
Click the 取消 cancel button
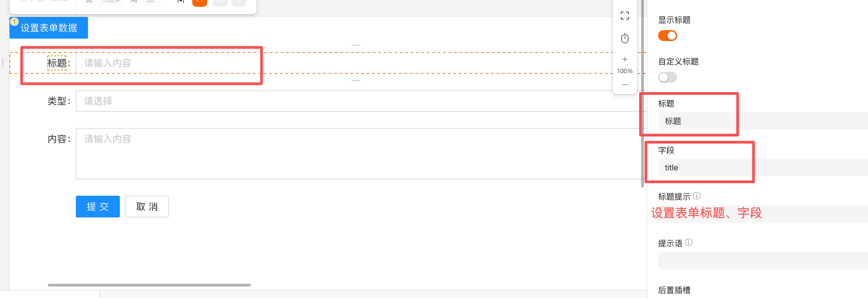[147, 206]
